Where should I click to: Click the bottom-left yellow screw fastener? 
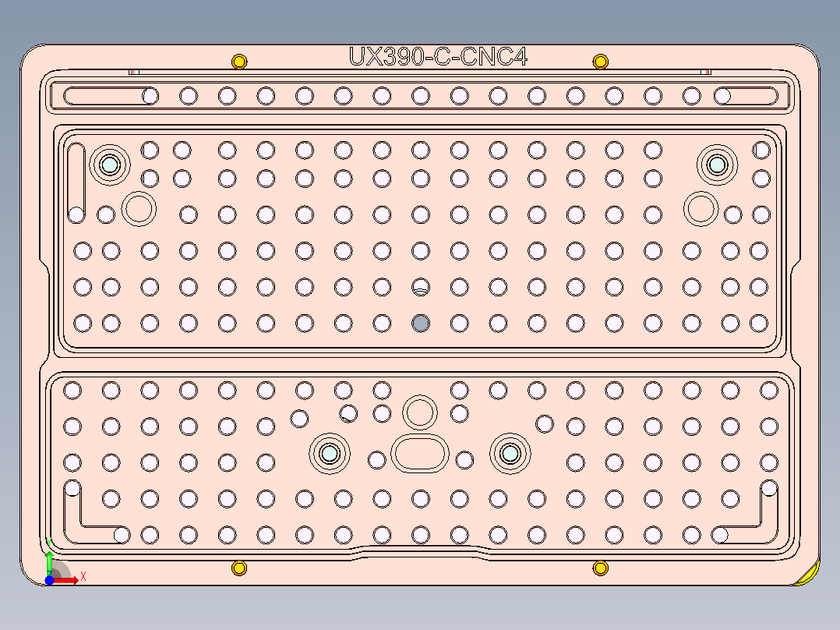click(238, 569)
